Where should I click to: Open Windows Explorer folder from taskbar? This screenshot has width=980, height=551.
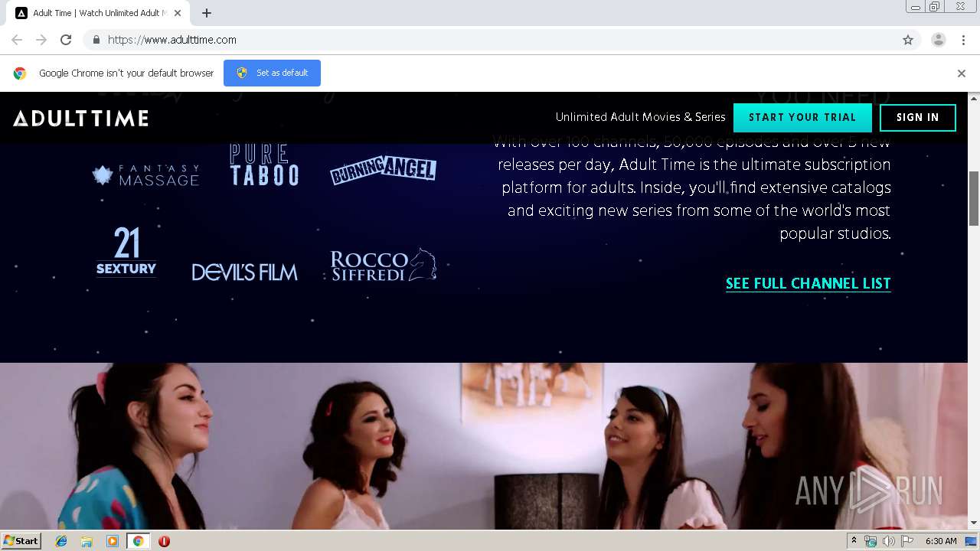tap(87, 541)
